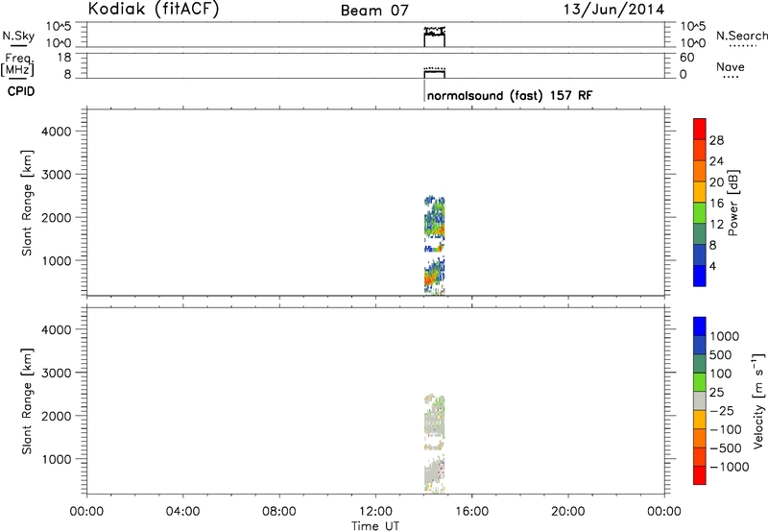Click the 'CPID' label
Screen dimensions: 768x532
tap(21, 91)
